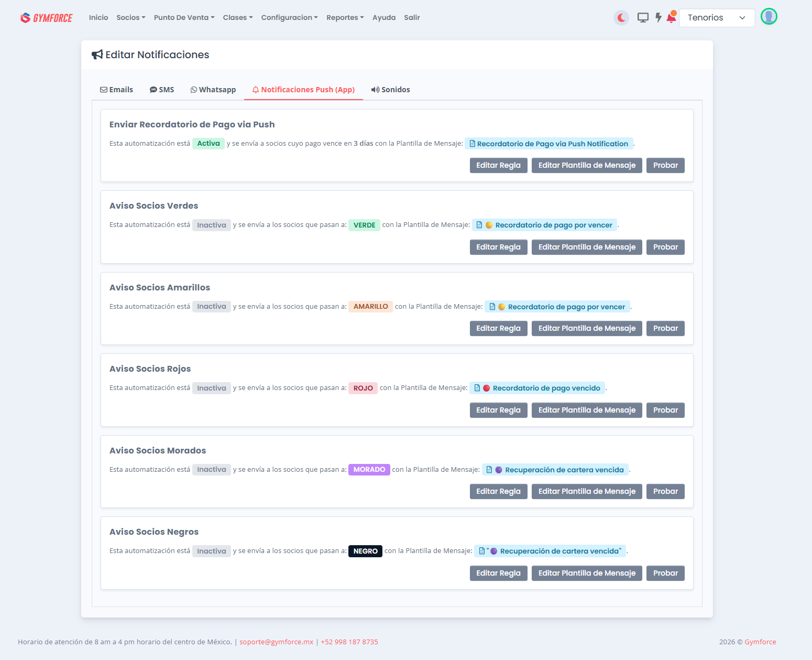Open the Tenorios branch dropdown
The image size is (812, 660).
click(717, 18)
